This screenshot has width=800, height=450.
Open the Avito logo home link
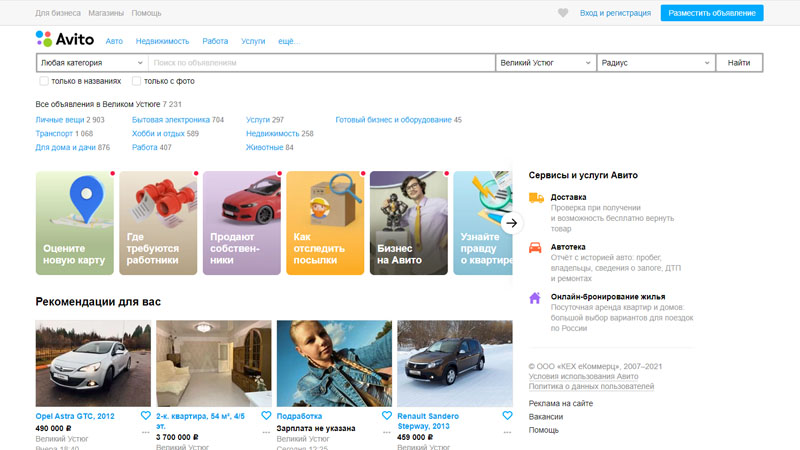point(65,39)
